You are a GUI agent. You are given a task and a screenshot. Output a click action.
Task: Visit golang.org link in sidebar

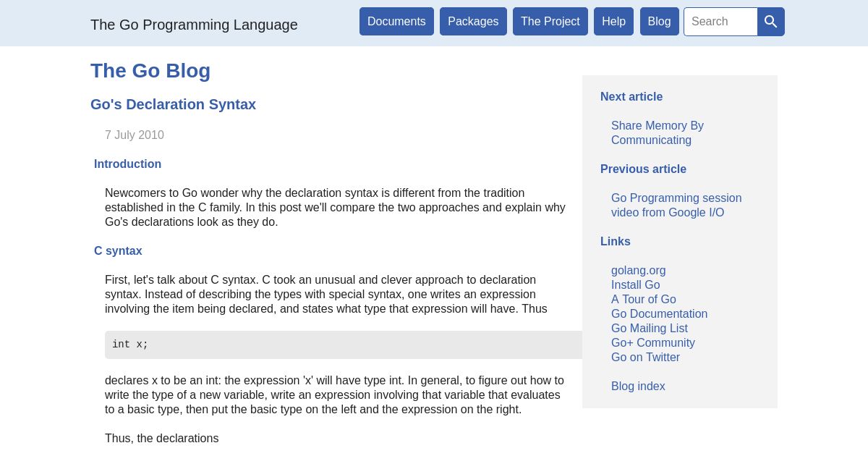(638, 271)
